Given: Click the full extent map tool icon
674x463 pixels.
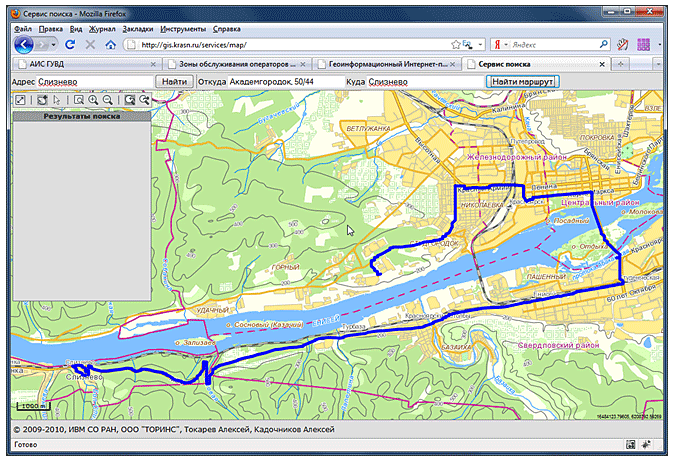Looking at the screenshot, I should (x=20, y=100).
